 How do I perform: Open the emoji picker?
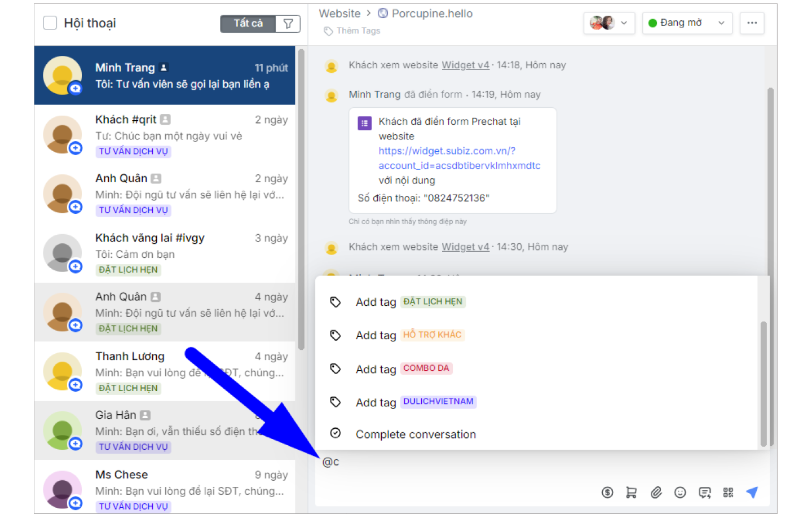[680, 493]
